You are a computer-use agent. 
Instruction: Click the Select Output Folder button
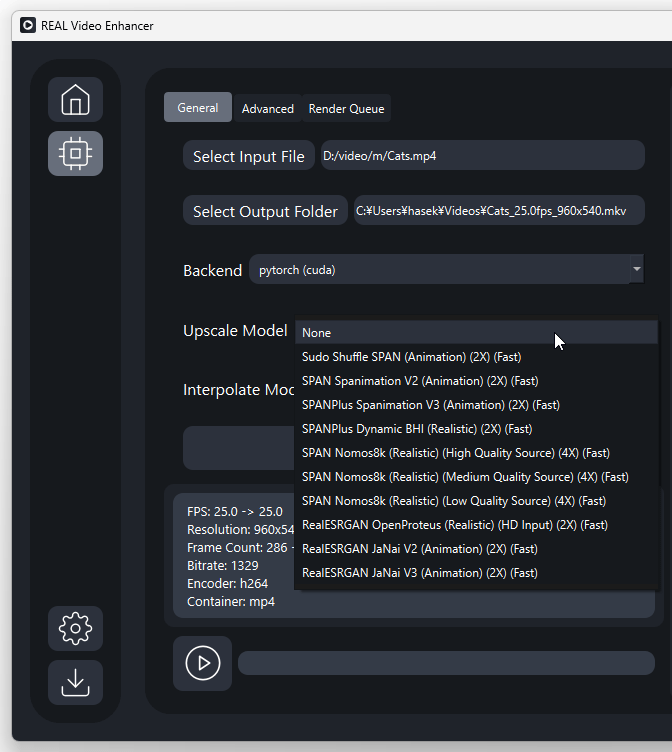pyautogui.click(x=265, y=211)
